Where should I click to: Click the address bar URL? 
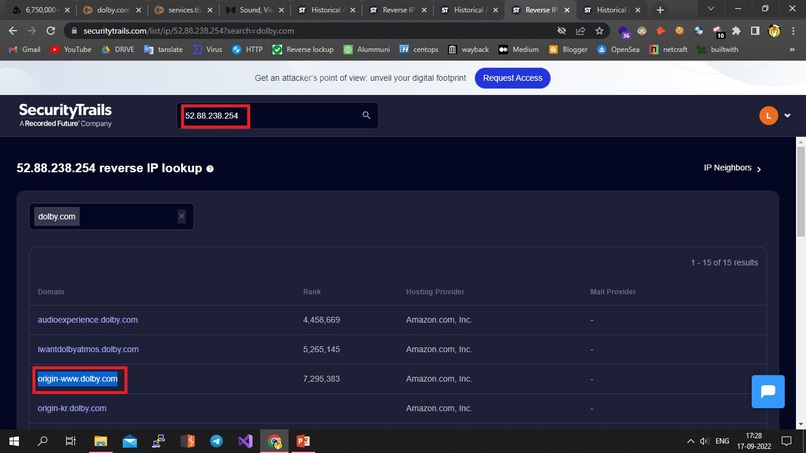click(x=189, y=31)
